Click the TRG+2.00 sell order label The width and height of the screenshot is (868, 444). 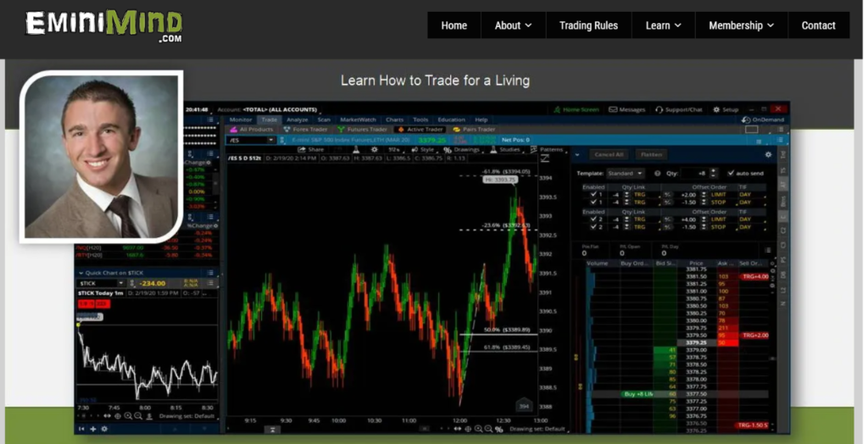tap(755, 336)
